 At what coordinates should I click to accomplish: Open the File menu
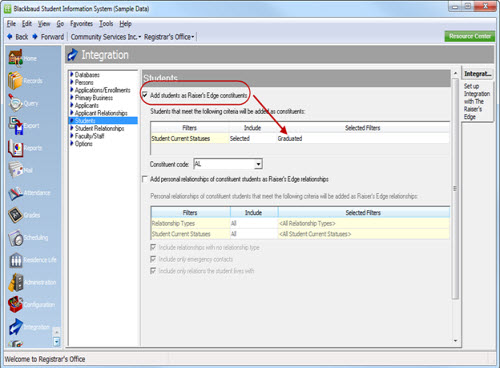point(11,24)
